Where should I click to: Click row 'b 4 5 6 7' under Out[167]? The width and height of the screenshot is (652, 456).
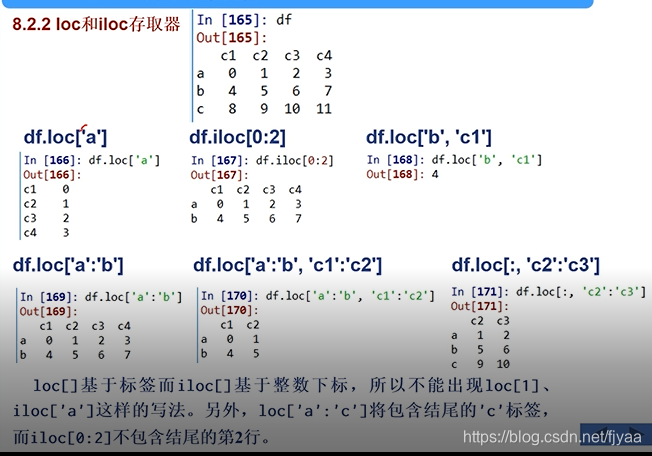point(246,218)
